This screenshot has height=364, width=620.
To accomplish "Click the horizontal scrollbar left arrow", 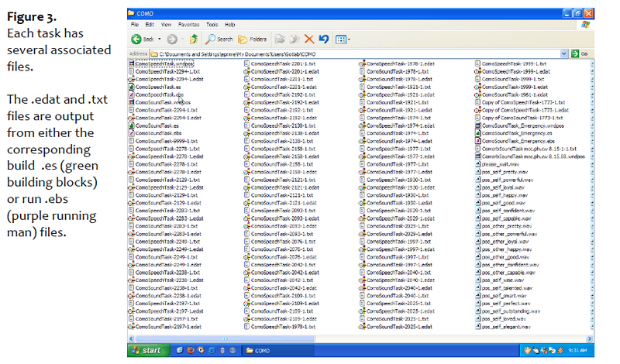I will tap(132, 338).
